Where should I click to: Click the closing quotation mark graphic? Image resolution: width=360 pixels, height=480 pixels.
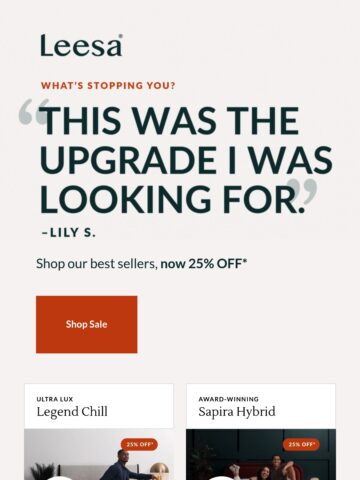point(302,191)
